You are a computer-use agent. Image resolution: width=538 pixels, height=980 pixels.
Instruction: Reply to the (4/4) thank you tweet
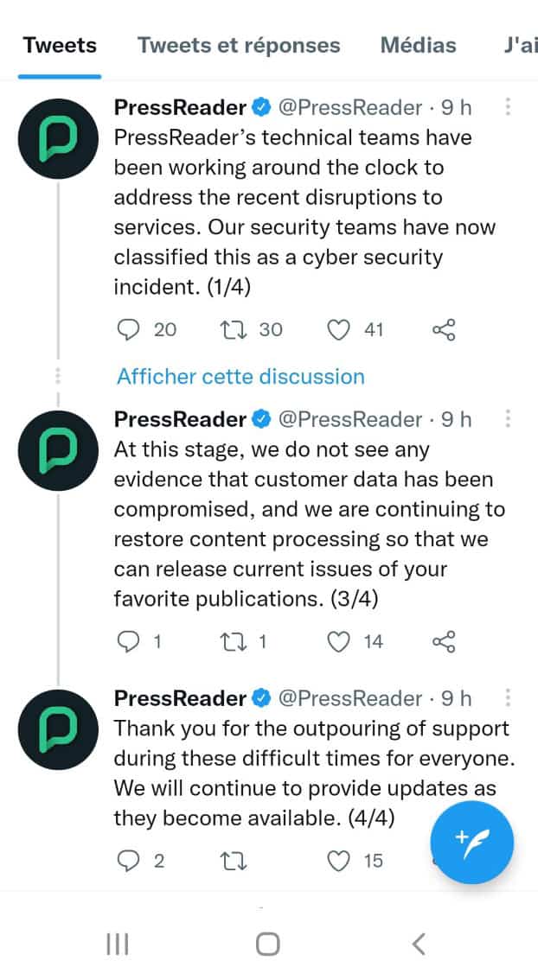(x=128, y=861)
